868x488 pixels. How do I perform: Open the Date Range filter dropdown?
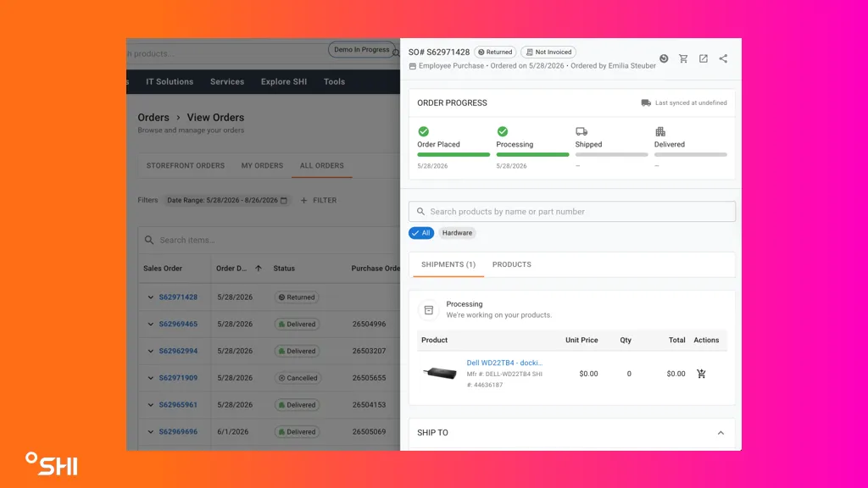pyautogui.click(x=227, y=200)
